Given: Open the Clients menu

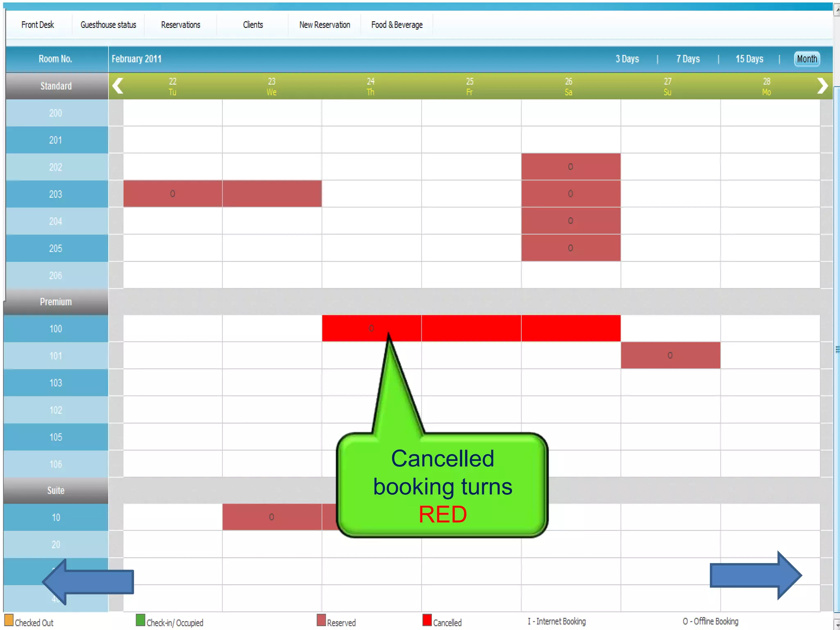Looking at the screenshot, I should coord(253,25).
